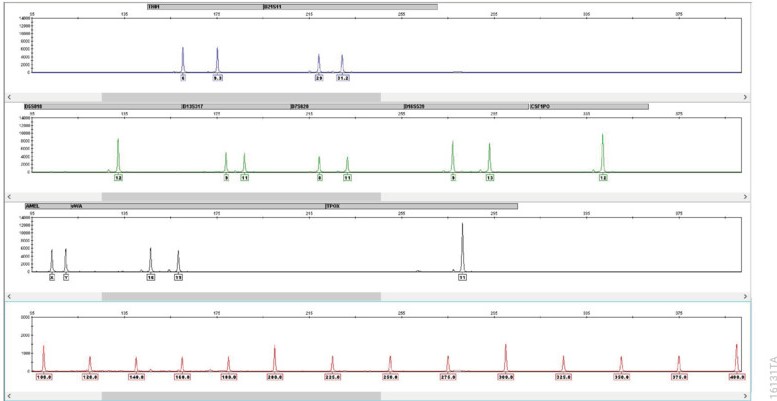Click the scroll-right arrow under the black panel
Screen dimensions: 777x401
pyautogui.click(x=744, y=296)
